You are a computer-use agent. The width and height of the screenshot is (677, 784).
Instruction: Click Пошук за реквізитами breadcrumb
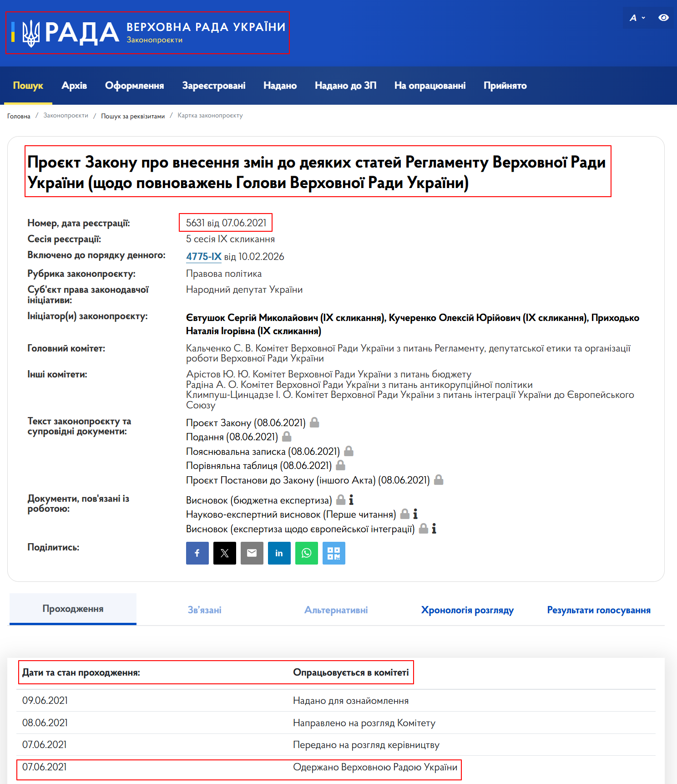tap(133, 116)
